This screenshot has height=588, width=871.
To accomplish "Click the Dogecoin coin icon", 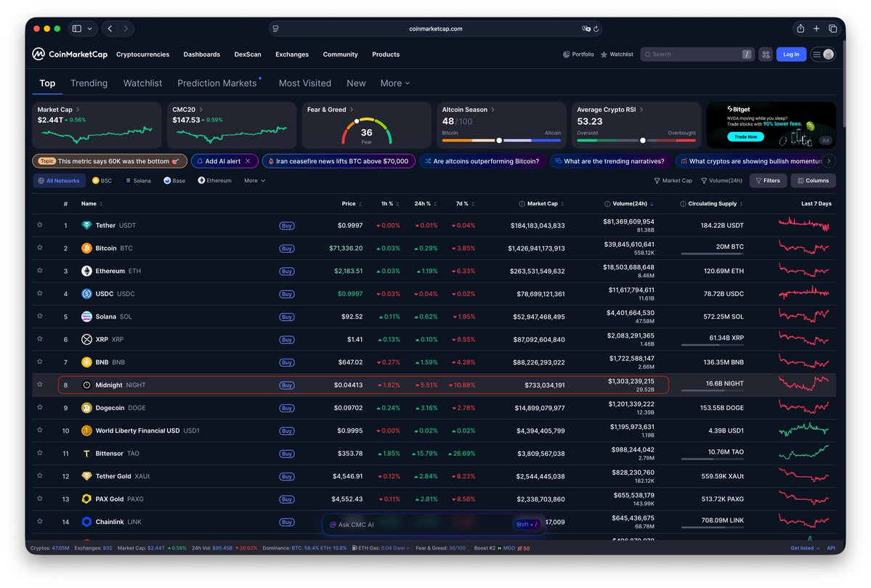I will [86, 407].
